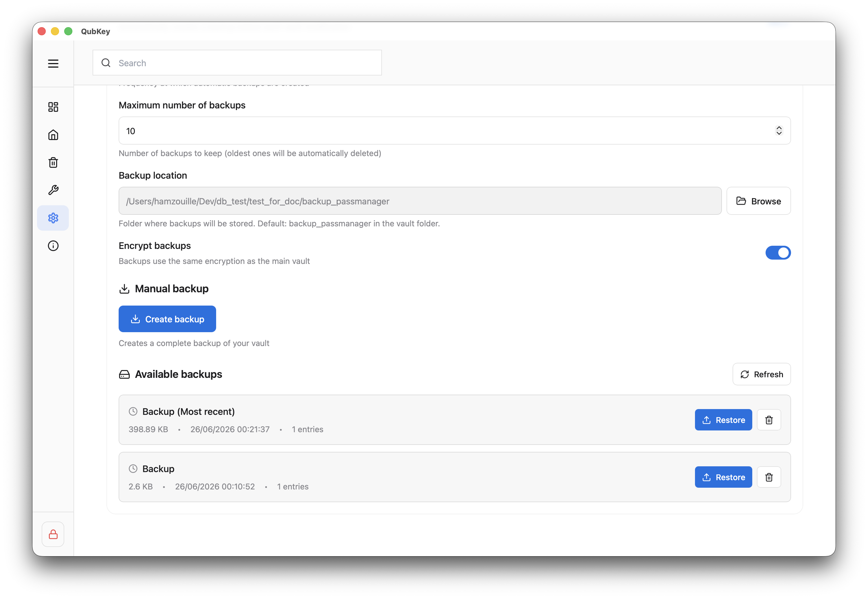Toggle the Encrypt backups switch
Screen dimensions: 868x599
778,253
